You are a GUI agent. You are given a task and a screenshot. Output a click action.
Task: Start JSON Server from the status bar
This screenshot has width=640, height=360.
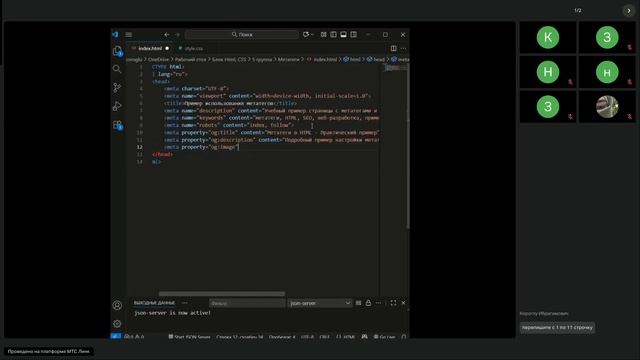pos(189,337)
